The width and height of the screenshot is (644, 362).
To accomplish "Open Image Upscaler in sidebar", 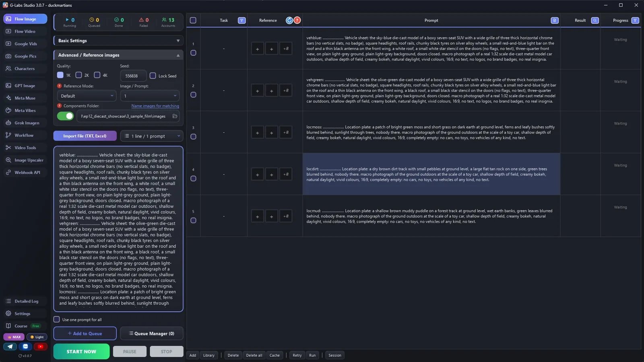I will click(x=25, y=160).
